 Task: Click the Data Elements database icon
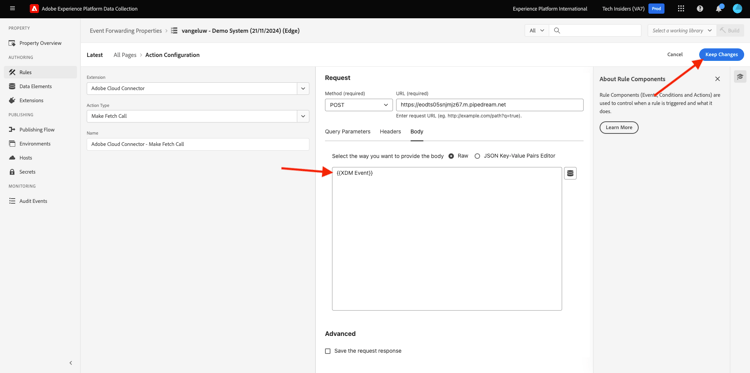pyautogui.click(x=12, y=87)
